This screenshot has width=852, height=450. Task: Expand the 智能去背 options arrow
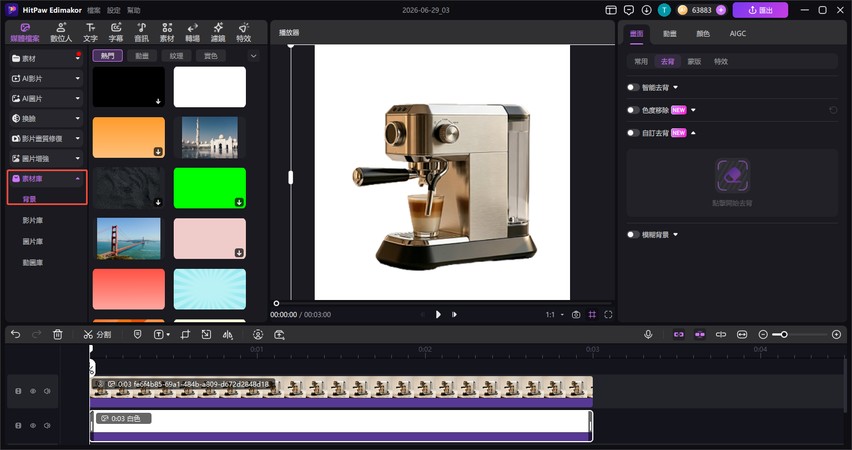pos(675,87)
